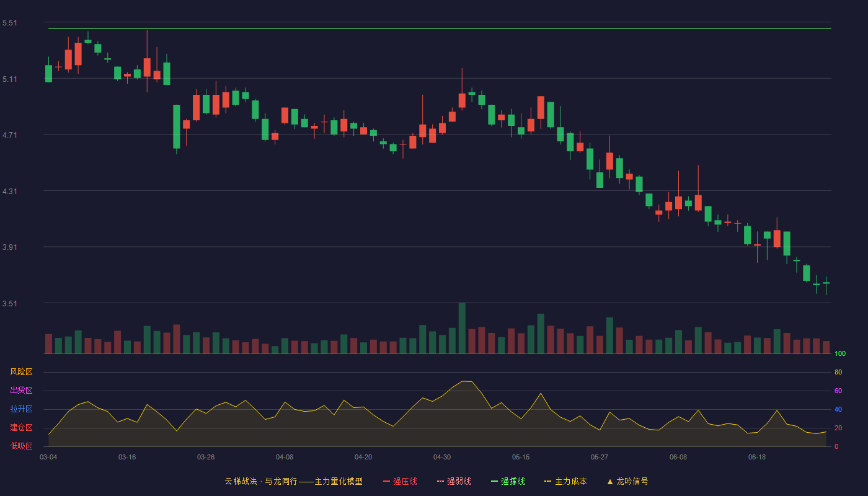The height and width of the screenshot is (496, 868).
Task: Click the 100 indicator axis value
Action: pos(840,354)
